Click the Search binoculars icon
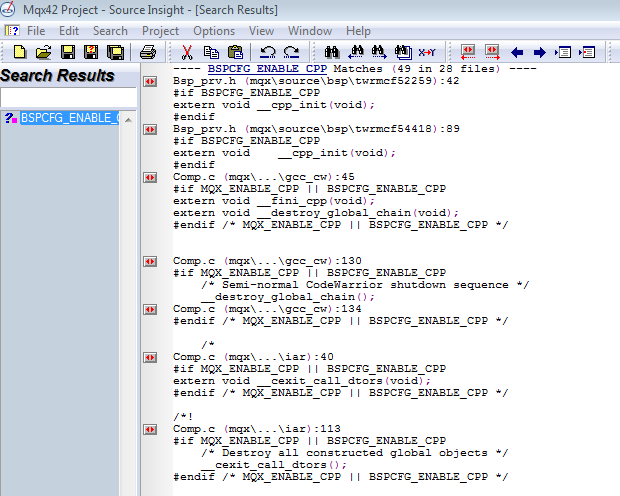The image size is (620, 496). click(x=332, y=52)
